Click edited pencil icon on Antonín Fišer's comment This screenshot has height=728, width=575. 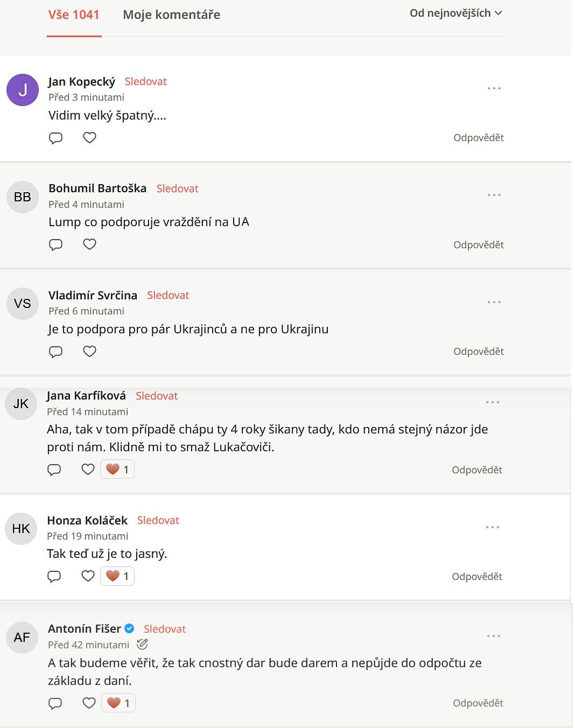point(142,644)
